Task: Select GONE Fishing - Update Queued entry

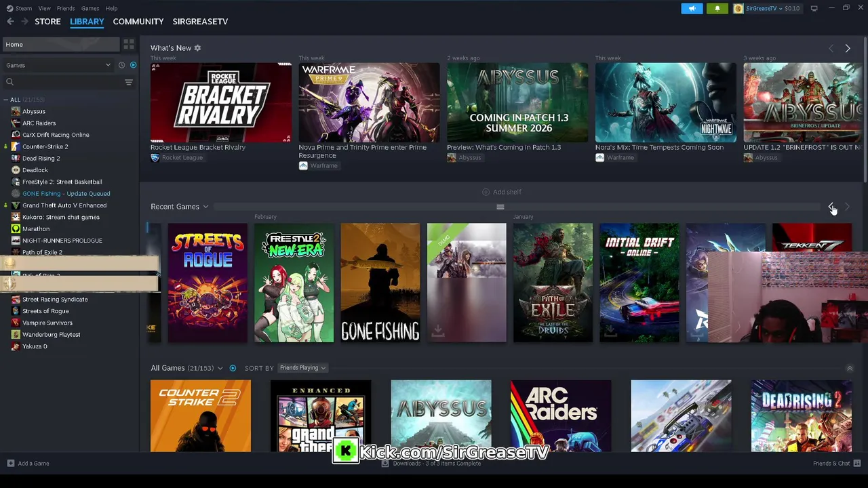Action: click(66, 194)
